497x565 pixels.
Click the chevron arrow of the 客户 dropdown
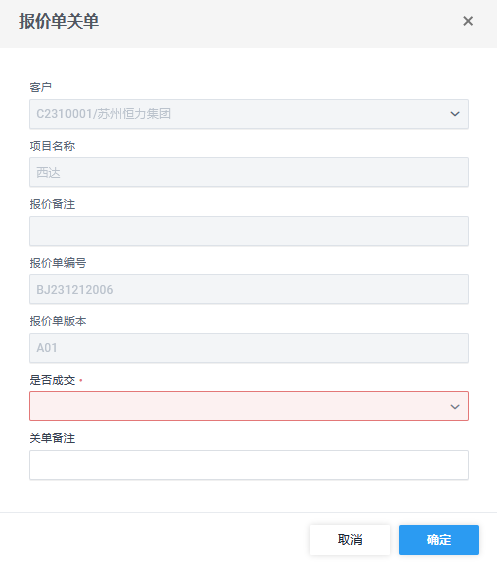[455, 114]
